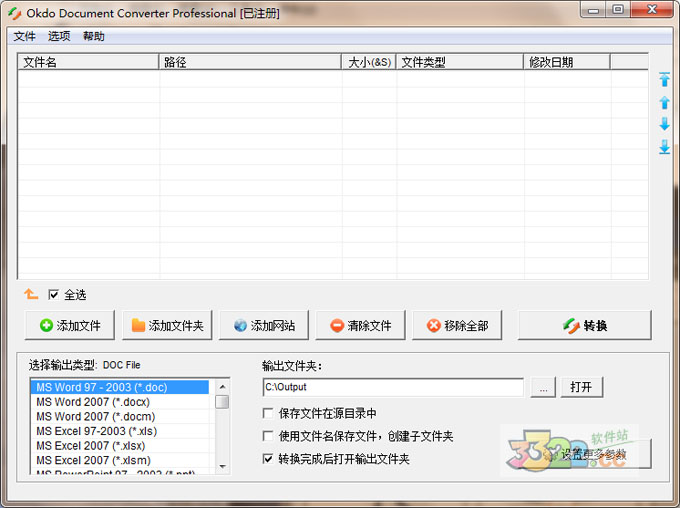Click the format list scrollbar thumb

(222, 402)
